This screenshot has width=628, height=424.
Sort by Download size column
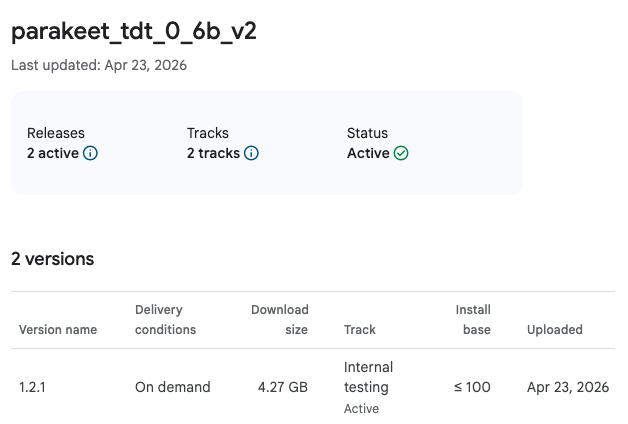[x=279, y=319]
